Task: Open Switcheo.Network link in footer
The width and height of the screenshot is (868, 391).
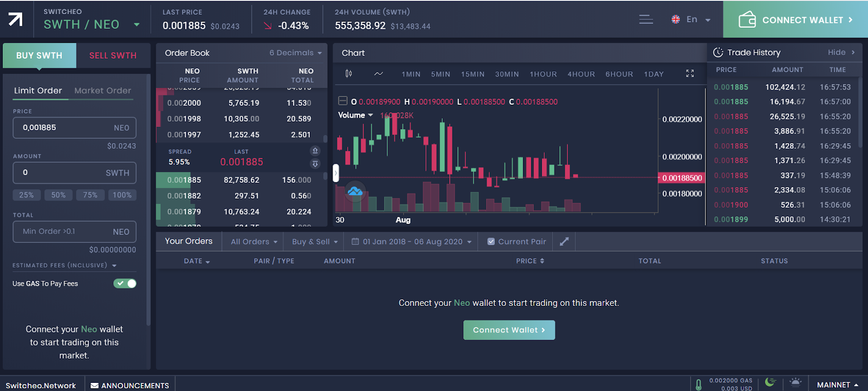Action: pos(41,386)
